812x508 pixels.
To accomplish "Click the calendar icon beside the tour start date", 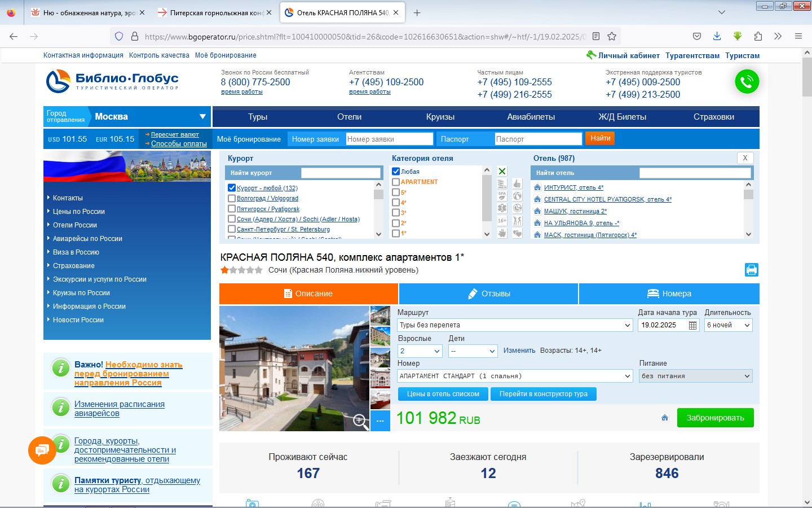I will 693,325.
